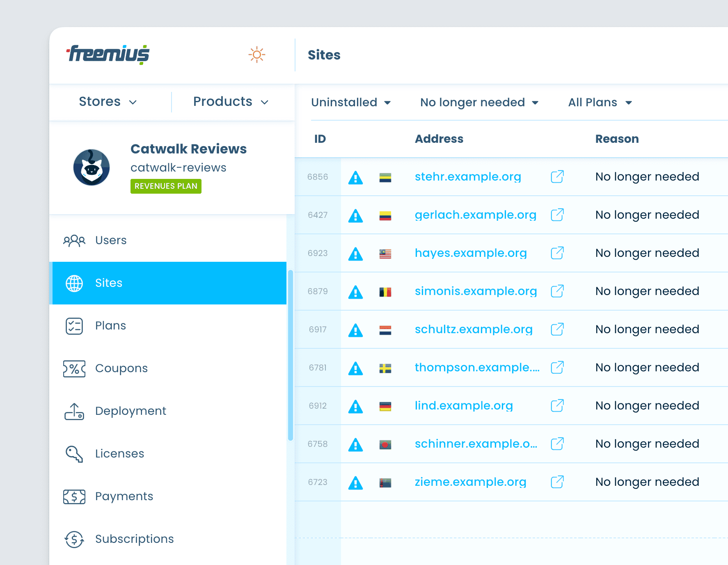Click external link icon for gerlach.example.org
Screen dimensions: 728x565
click(x=557, y=215)
